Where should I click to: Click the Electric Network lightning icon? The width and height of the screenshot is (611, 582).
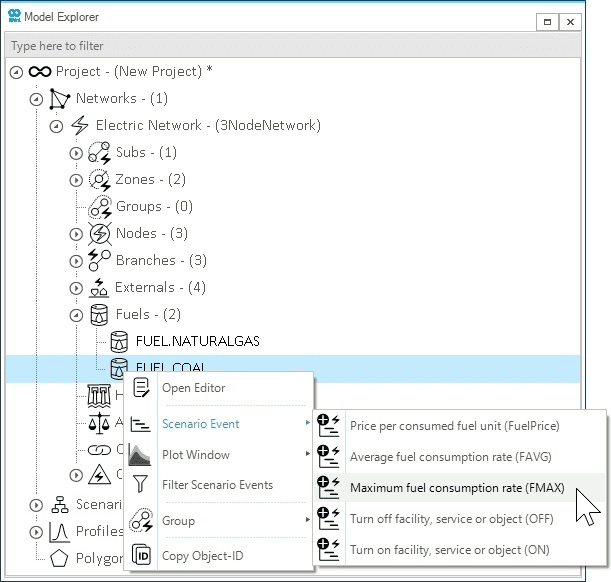(80, 126)
